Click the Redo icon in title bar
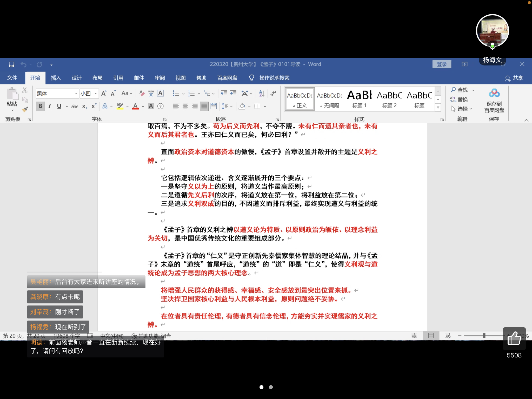 (39, 64)
